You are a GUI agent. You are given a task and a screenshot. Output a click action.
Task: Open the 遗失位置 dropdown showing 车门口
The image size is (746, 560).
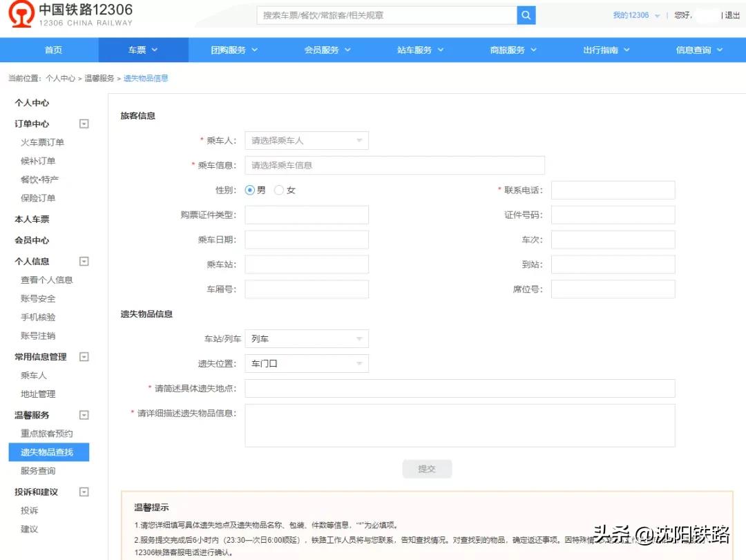[x=307, y=363]
